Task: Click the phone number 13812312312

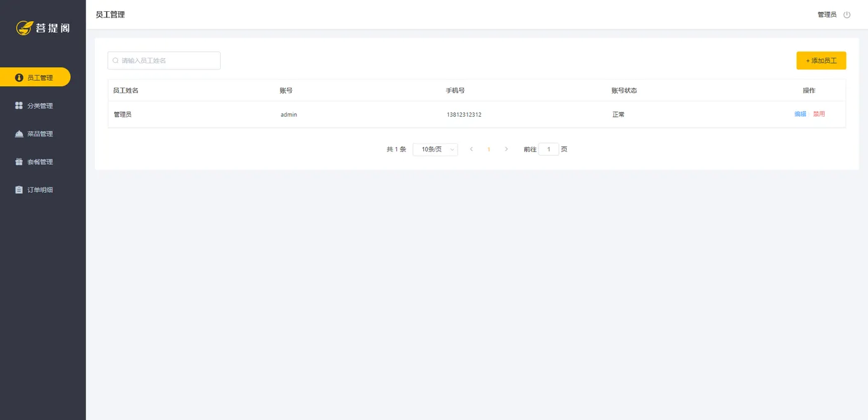Action: (464, 115)
